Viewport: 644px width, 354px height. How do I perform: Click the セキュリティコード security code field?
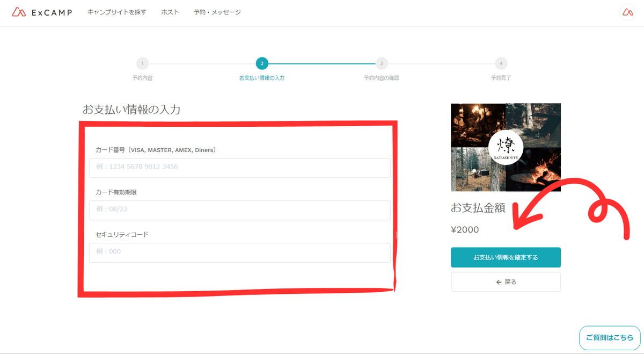tap(239, 252)
